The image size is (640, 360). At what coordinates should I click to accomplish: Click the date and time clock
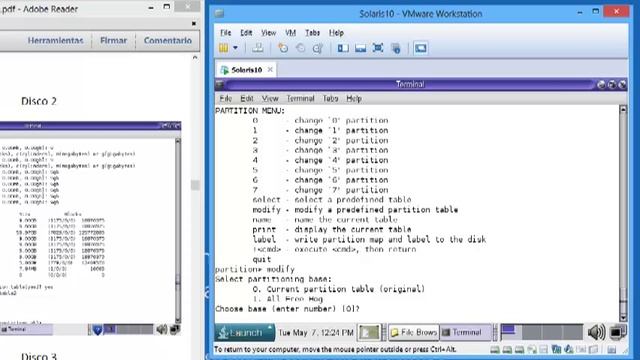pos(316,333)
